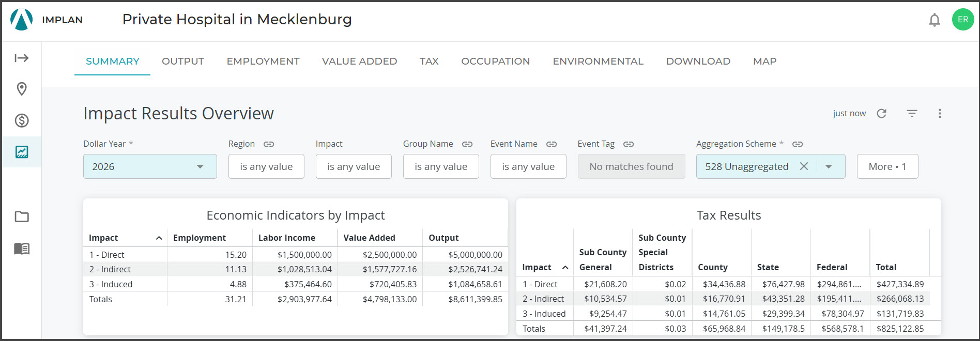Open the Impacts dollar sign icon
This screenshot has height=341, width=980.
tap(22, 120)
